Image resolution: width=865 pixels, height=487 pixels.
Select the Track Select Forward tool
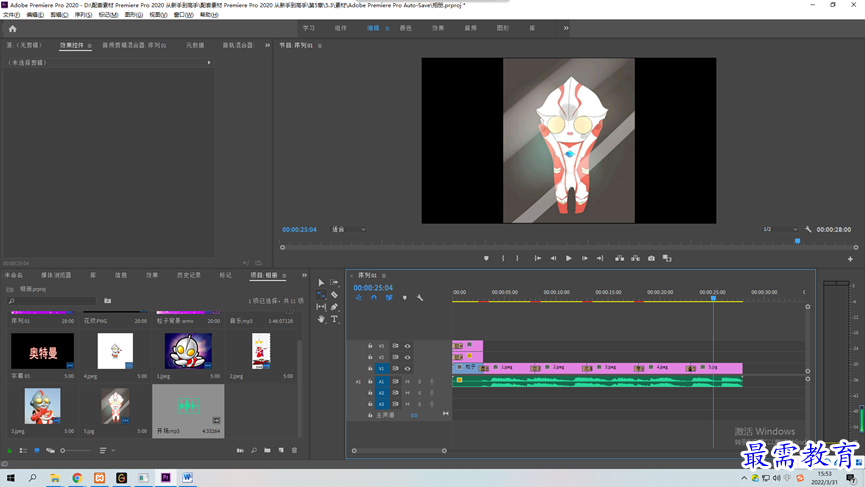pyautogui.click(x=334, y=282)
